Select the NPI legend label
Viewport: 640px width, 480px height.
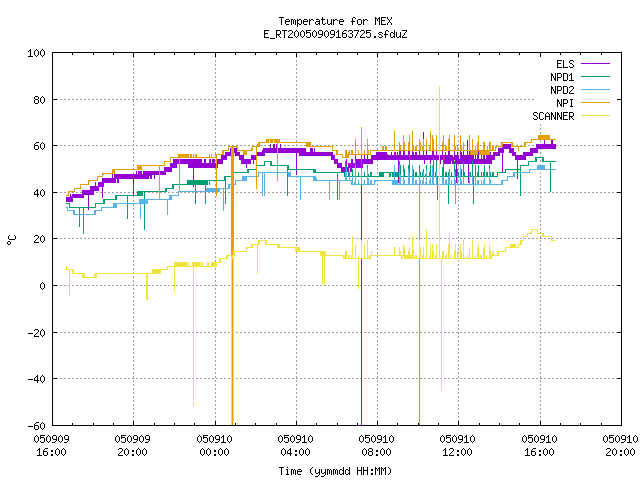[x=565, y=103]
